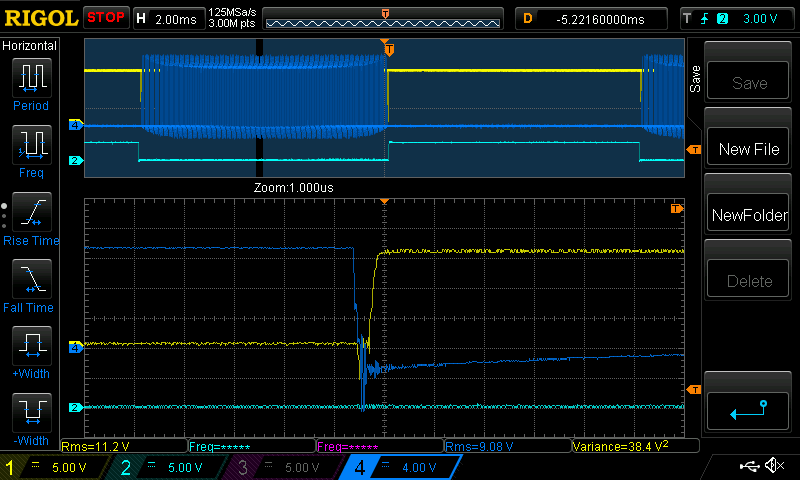This screenshot has width=800, height=480.
Task: Select the Period measurement icon
Action: click(30, 78)
